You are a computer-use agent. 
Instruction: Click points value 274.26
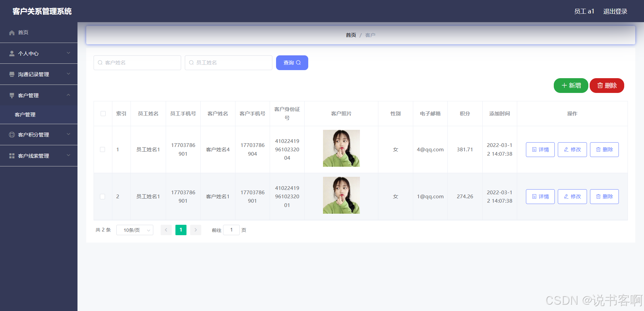(x=465, y=197)
